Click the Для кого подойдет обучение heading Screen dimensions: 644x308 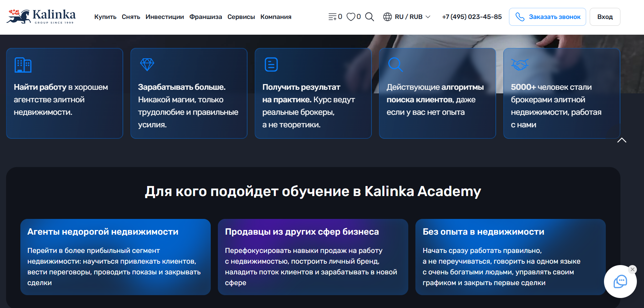[x=313, y=191]
